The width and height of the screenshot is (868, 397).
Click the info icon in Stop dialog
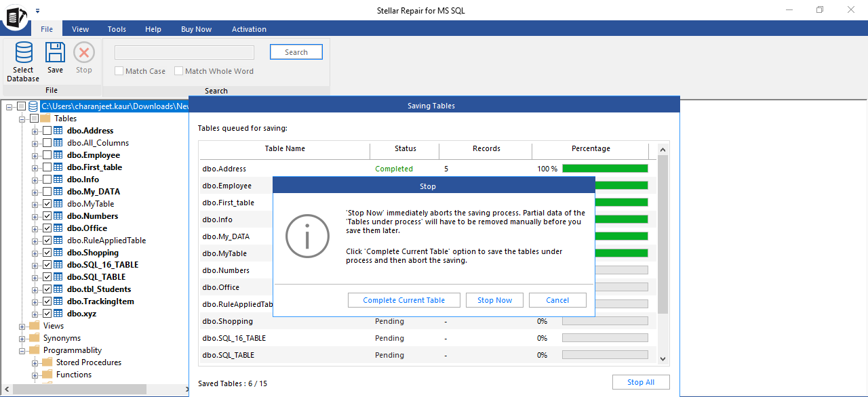click(307, 236)
